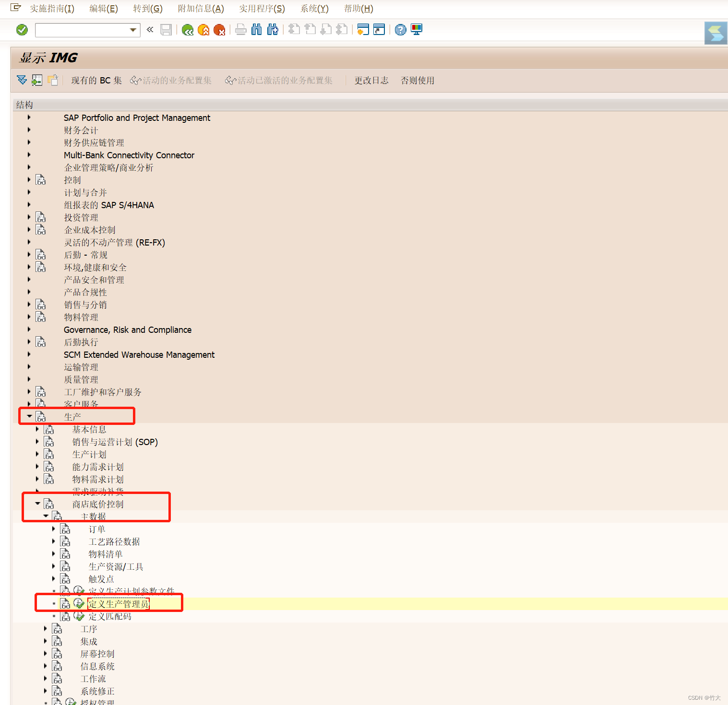
Task: Select the 销售与运营计划 (SOP) row
Action: pos(115,442)
